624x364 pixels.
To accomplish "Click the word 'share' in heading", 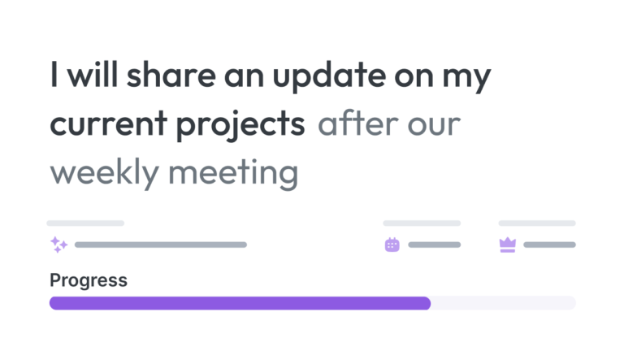I will click(x=171, y=76).
